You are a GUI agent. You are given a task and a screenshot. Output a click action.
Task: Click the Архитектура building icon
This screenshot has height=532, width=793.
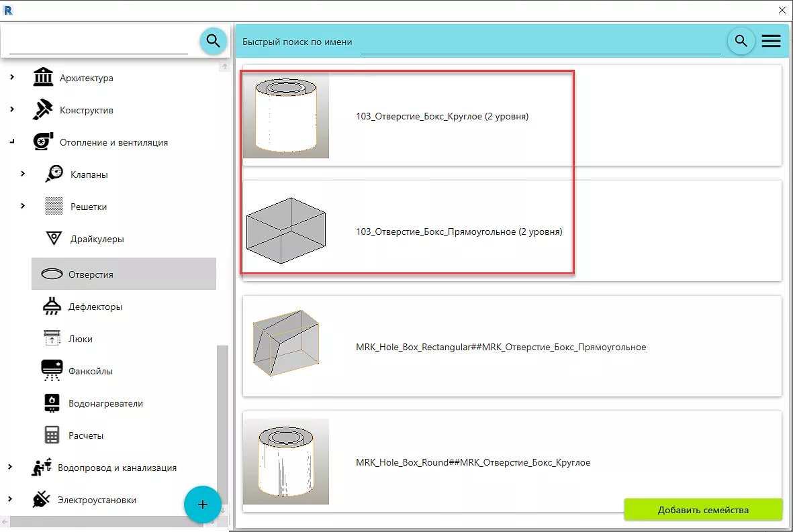(43, 77)
